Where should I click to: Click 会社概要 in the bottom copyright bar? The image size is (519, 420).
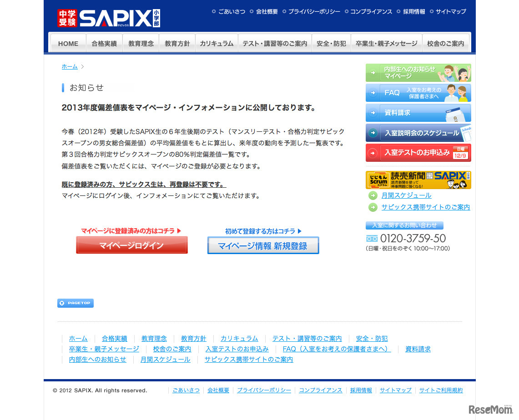pyautogui.click(x=218, y=390)
